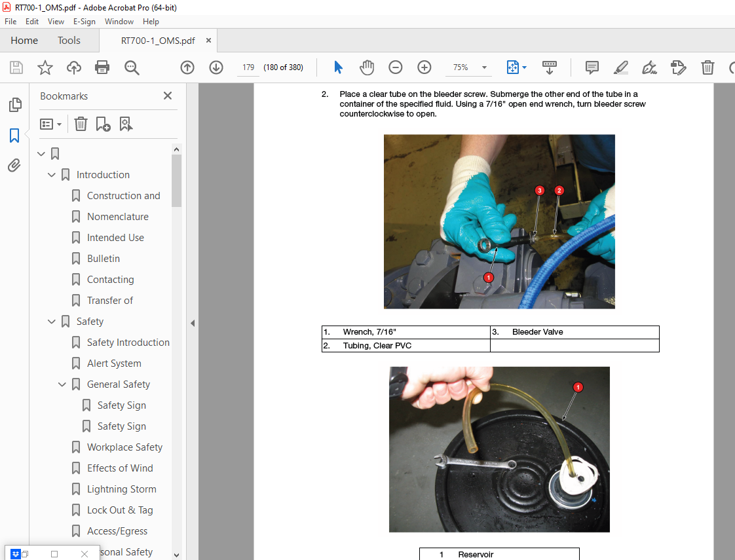Open the Intended Use bookmark

[115, 238]
